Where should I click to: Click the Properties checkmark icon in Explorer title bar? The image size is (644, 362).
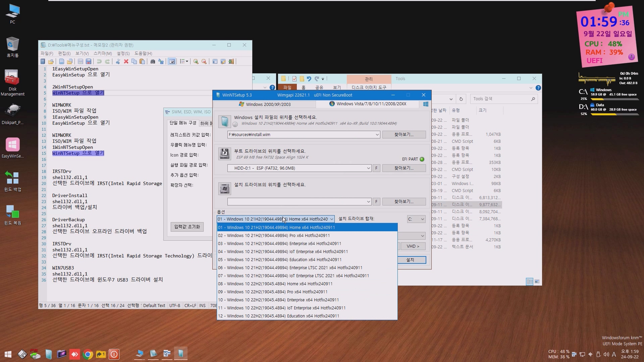(x=294, y=79)
